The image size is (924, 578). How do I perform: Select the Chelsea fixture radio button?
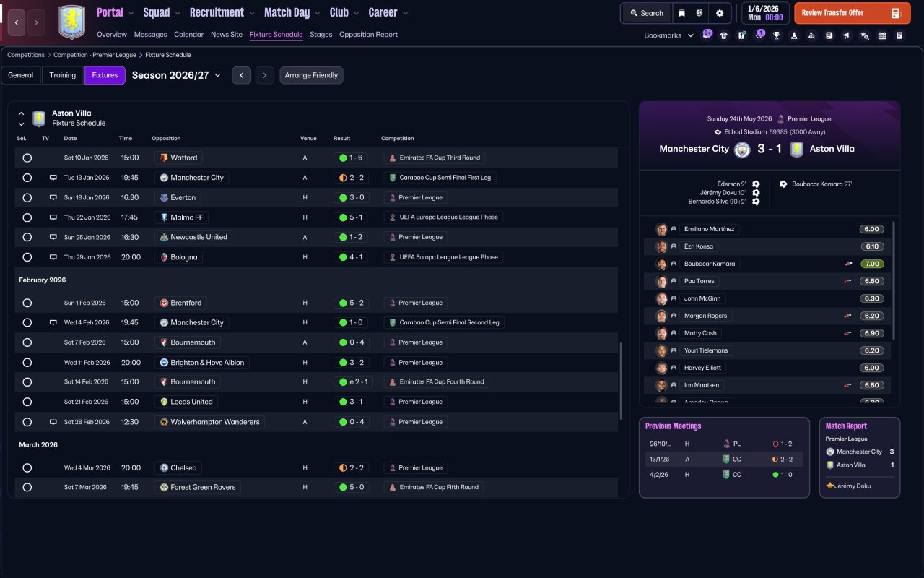(x=27, y=467)
